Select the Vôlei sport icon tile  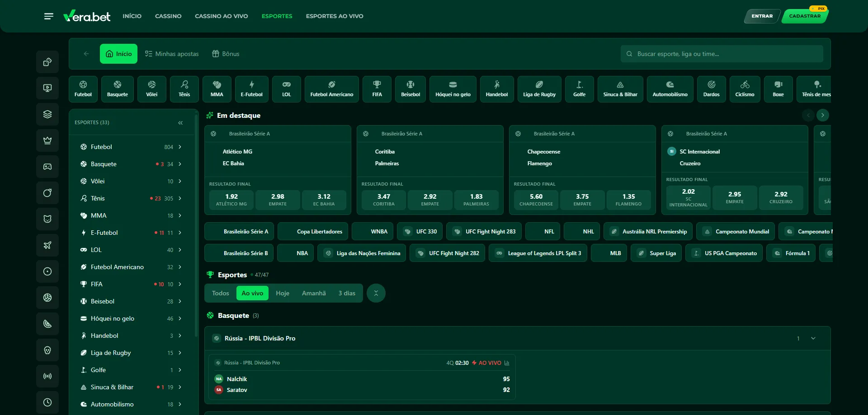152,89
